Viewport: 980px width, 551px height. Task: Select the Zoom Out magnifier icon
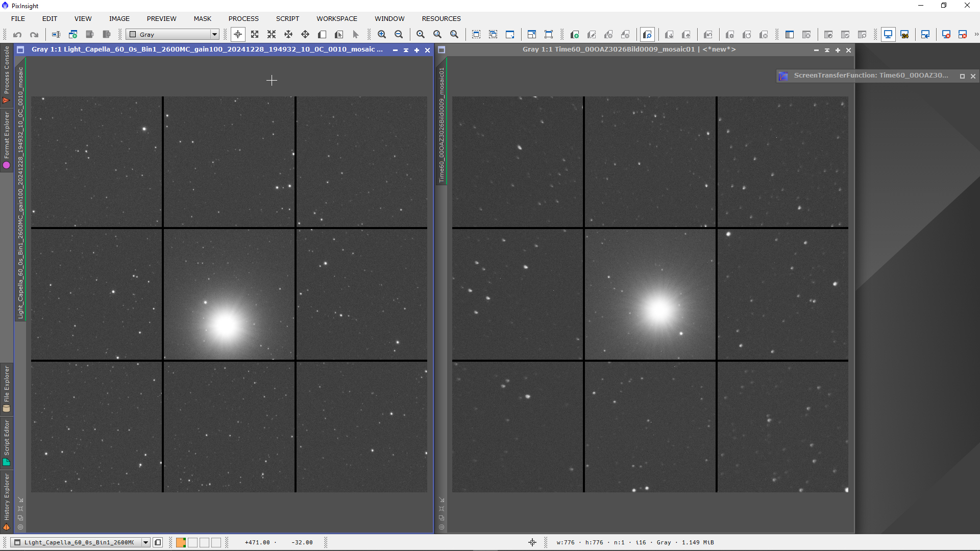pyautogui.click(x=399, y=35)
